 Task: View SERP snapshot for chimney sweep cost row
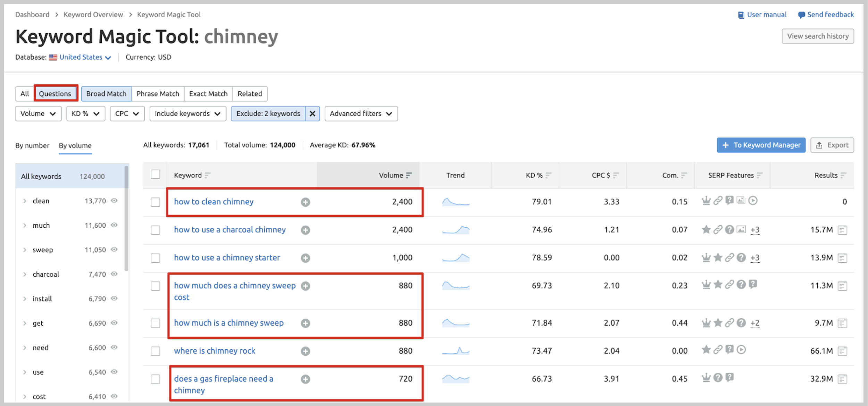click(842, 286)
